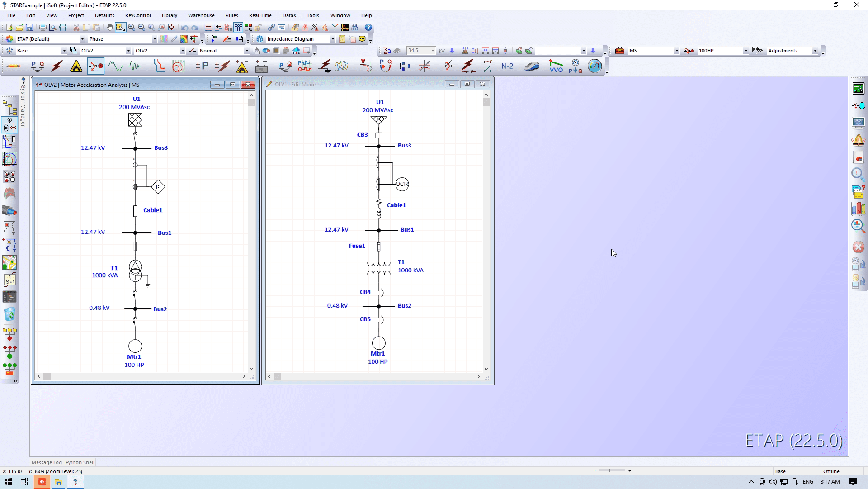Toggle the pan hand tool
The height and width of the screenshot is (489, 868).
(x=110, y=28)
